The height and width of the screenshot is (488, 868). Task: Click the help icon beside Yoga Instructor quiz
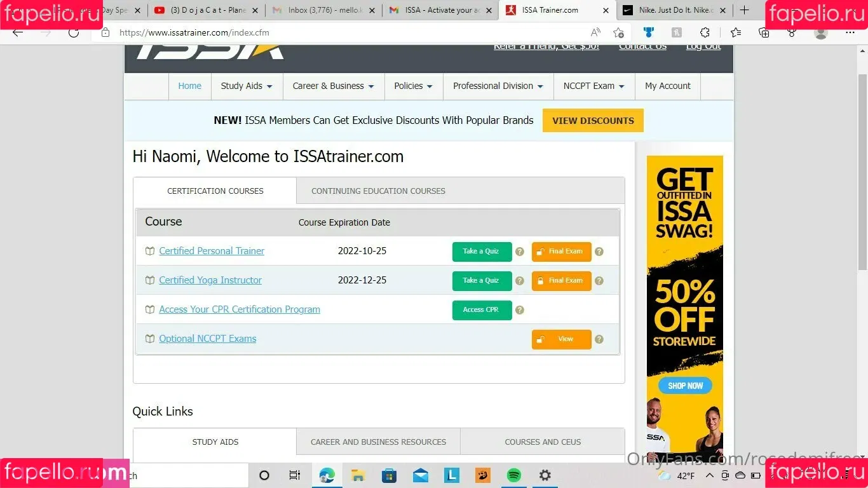point(520,281)
